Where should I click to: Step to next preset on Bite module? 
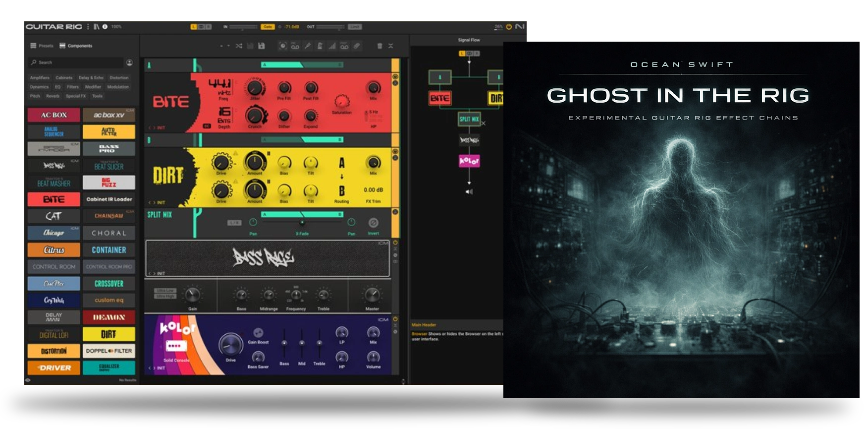pos(155,128)
